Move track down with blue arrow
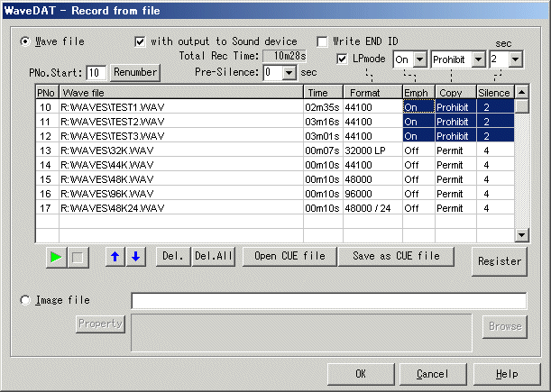 click(135, 257)
